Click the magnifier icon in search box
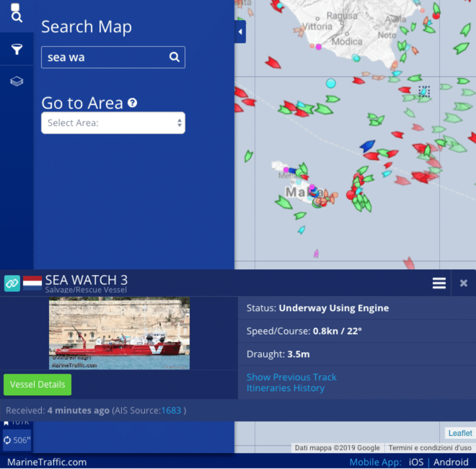 pos(174,57)
